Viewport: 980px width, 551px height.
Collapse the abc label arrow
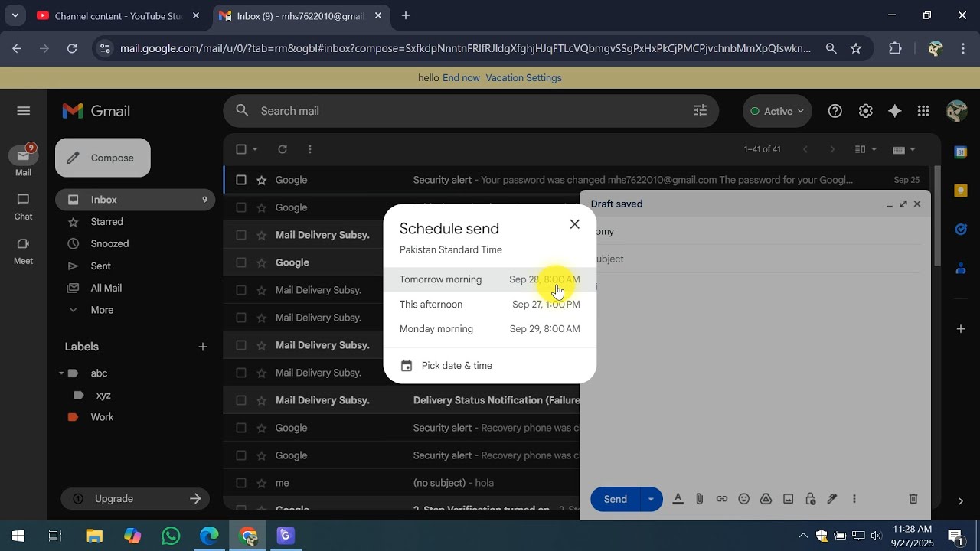coord(61,373)
